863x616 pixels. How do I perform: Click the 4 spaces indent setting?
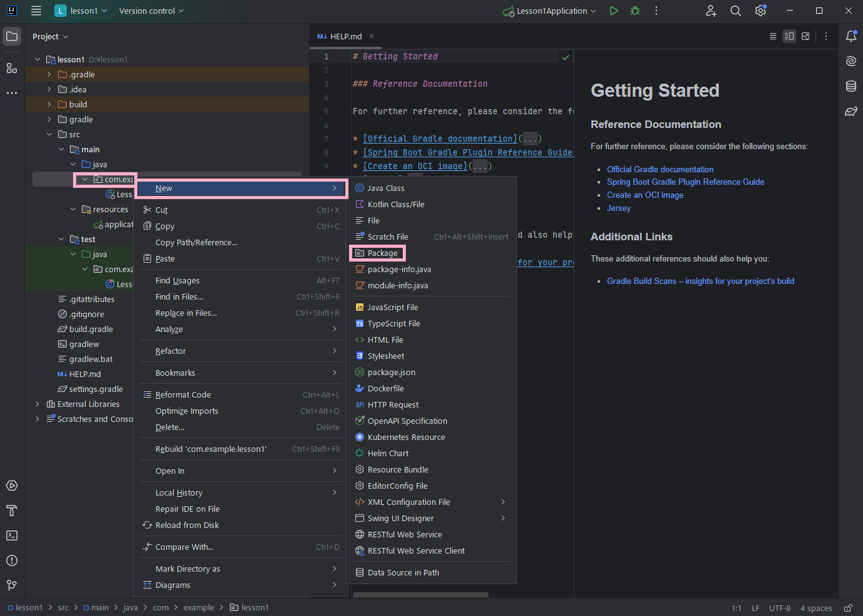point(816,608)
